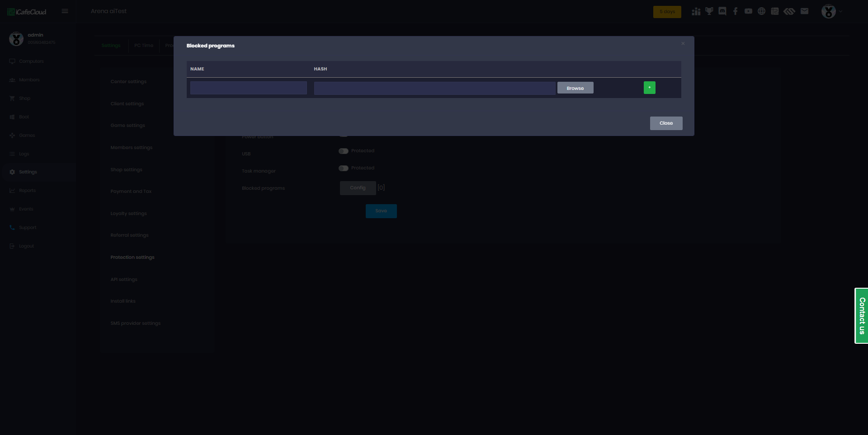Click the trophy icon in header
The width and height of the screenshot is (868, 435).
click(x=709, y=11)
